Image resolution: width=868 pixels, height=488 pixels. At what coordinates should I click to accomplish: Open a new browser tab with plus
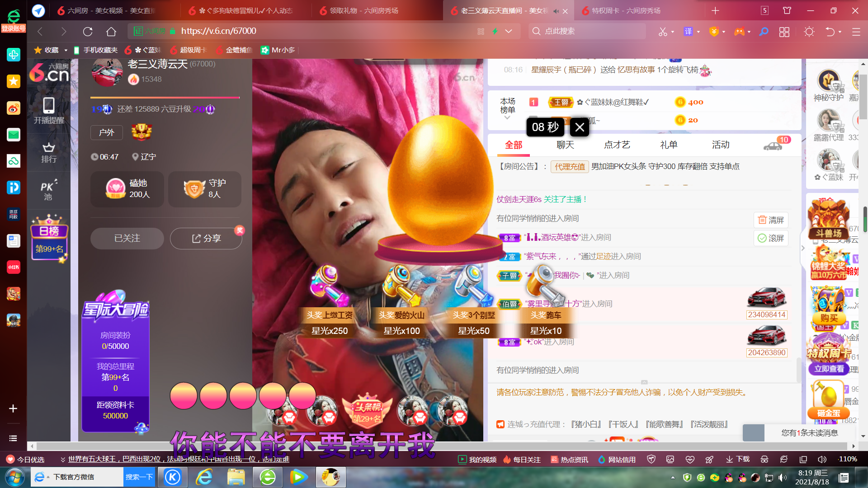click(x=715, y=10)
